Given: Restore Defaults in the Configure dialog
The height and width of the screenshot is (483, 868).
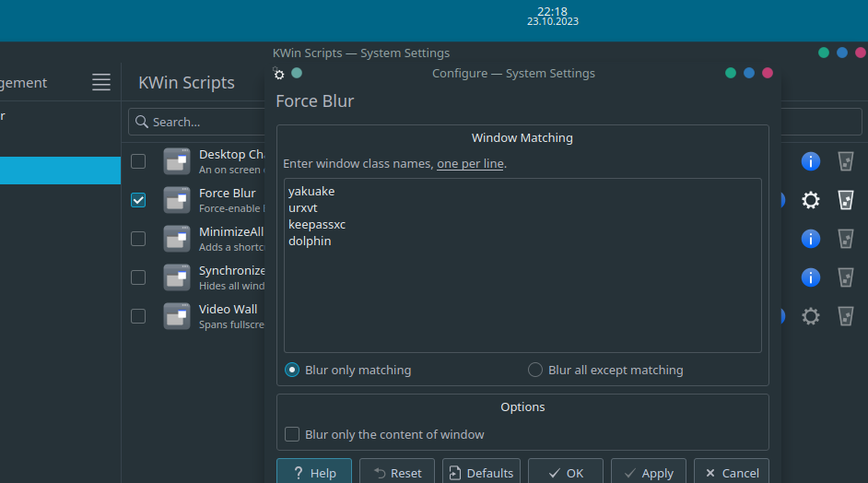Looking at the screenshot, I should point(481,473).
